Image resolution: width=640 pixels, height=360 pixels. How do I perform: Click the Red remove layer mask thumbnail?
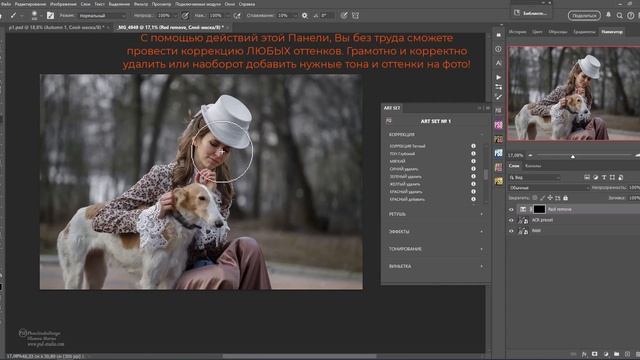[x=539, y=209]
